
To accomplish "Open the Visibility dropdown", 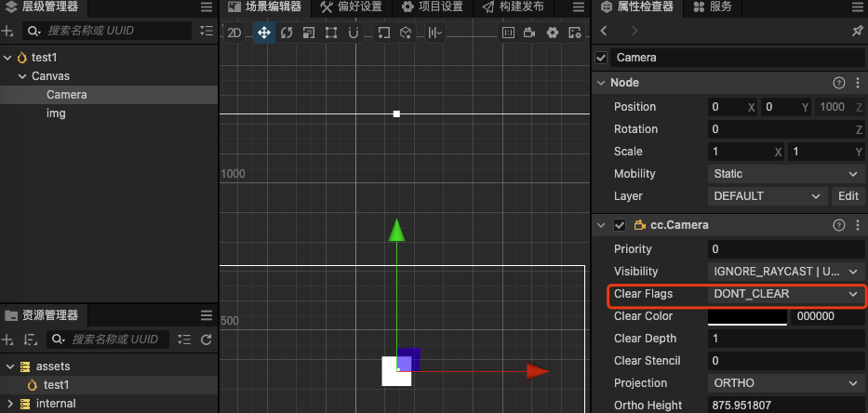I will [x=785, y=272].
